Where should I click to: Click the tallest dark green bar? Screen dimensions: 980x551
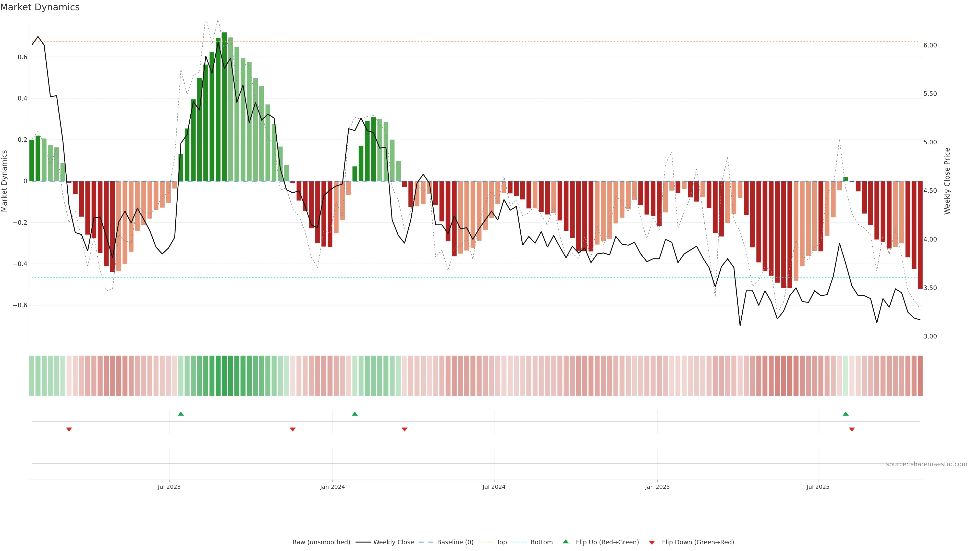point(225,106)
